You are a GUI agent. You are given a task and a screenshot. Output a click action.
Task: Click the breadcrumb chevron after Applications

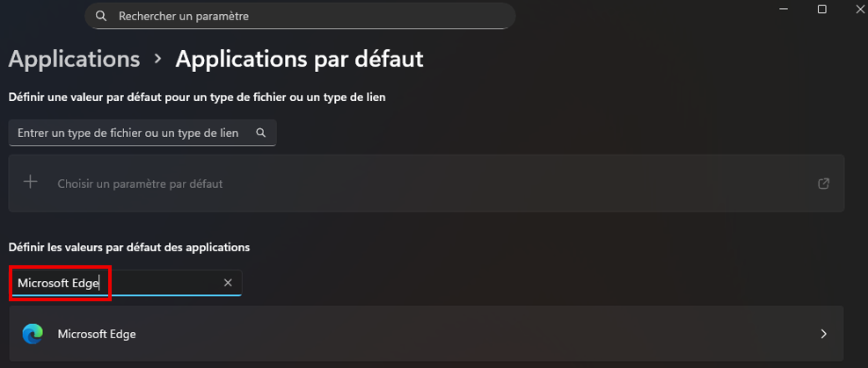158,59
